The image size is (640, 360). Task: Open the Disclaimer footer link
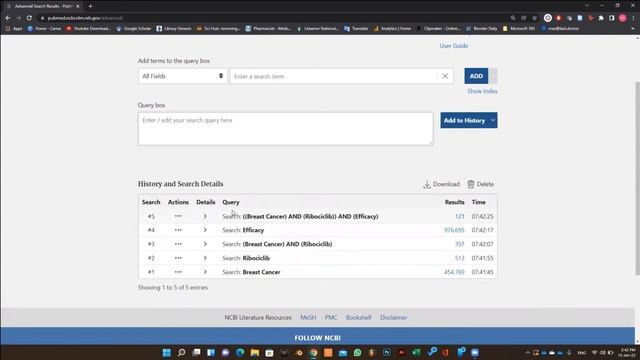393,317
